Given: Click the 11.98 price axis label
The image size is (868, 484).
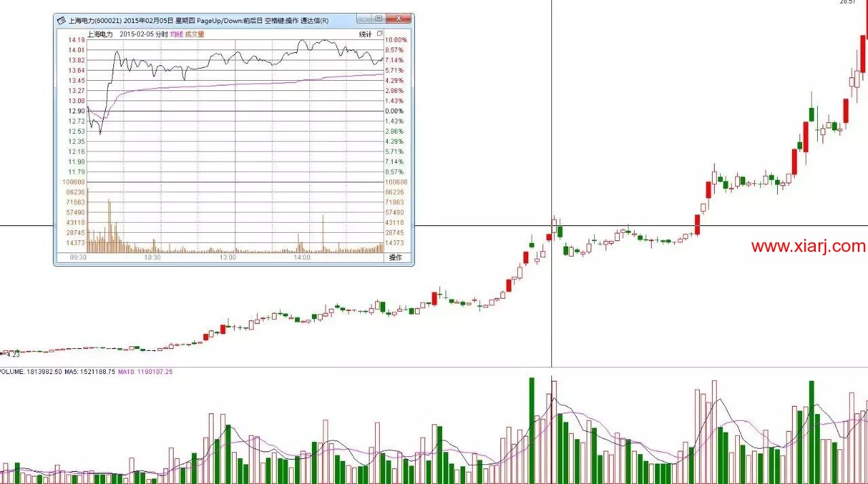Looking at the screenshot, I should pos(76,162).
